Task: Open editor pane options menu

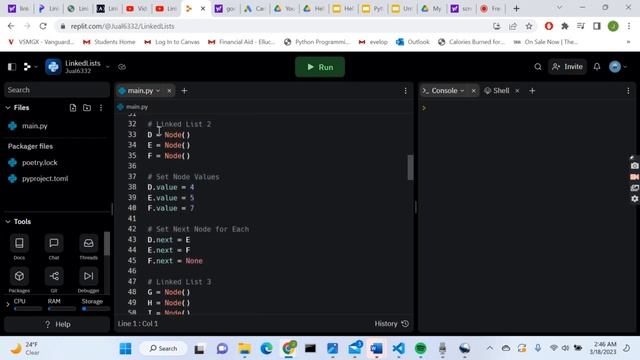Action: (405, 91)
